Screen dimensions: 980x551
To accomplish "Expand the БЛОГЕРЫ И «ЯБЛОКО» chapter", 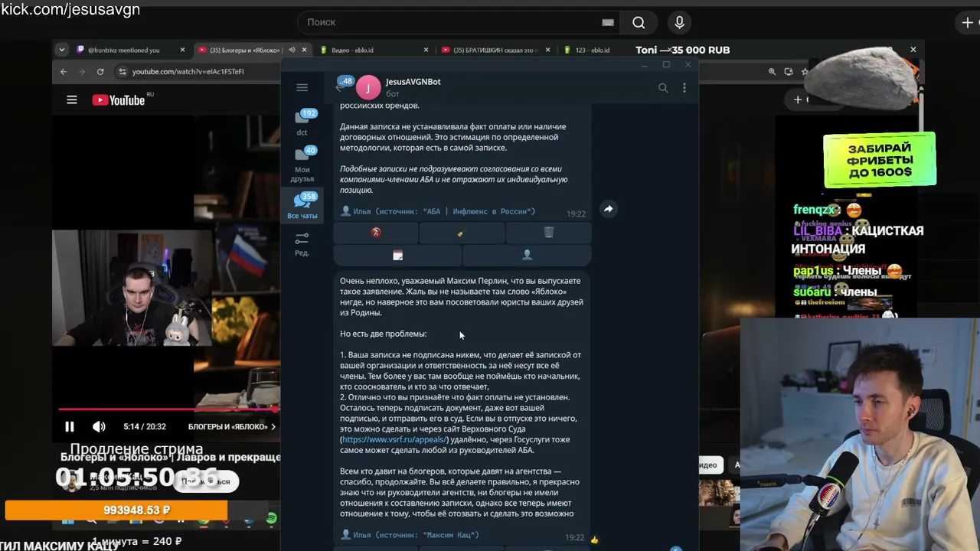I will point(232,426).
